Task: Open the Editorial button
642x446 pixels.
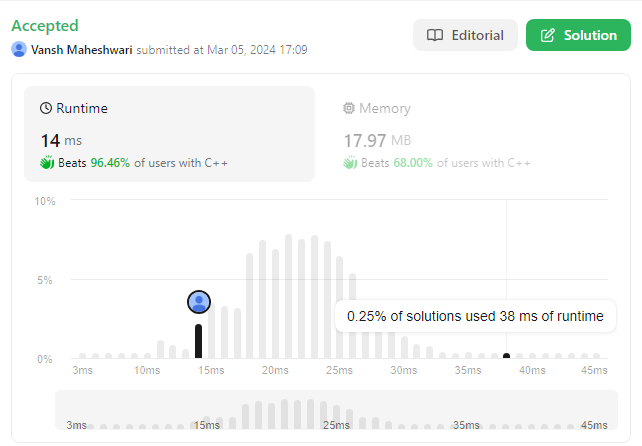Action: 465,35
